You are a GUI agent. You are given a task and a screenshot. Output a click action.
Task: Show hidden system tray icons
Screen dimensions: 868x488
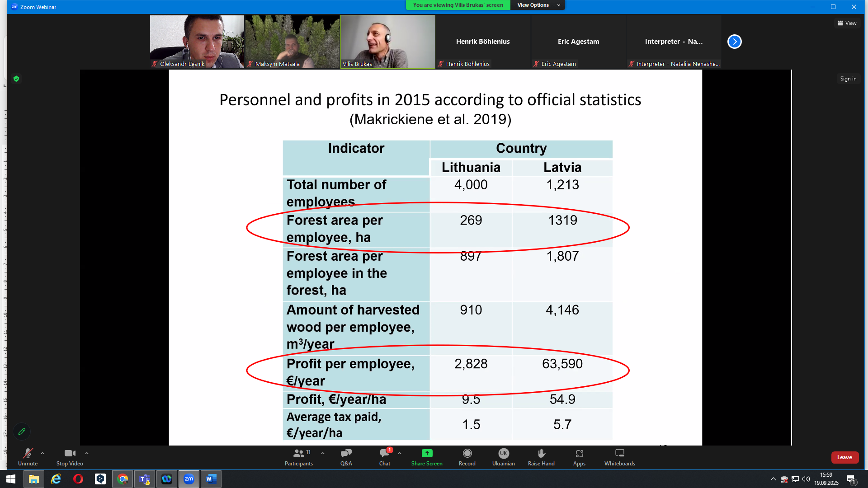tap(773, 479)
